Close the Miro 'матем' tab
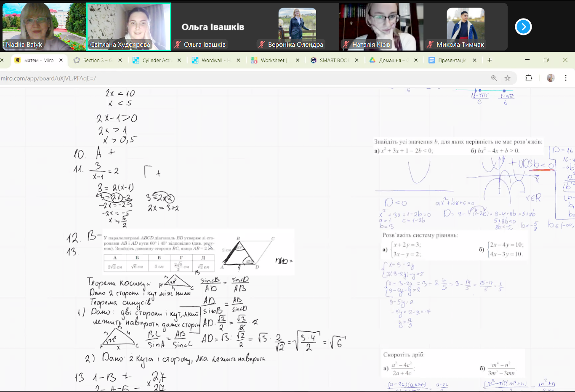The image size is (575, 392). pyautogui.click(x=61, y=60)
